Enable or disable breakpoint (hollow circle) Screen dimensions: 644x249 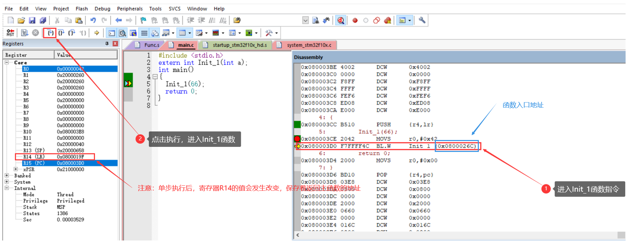pos(366,20)
